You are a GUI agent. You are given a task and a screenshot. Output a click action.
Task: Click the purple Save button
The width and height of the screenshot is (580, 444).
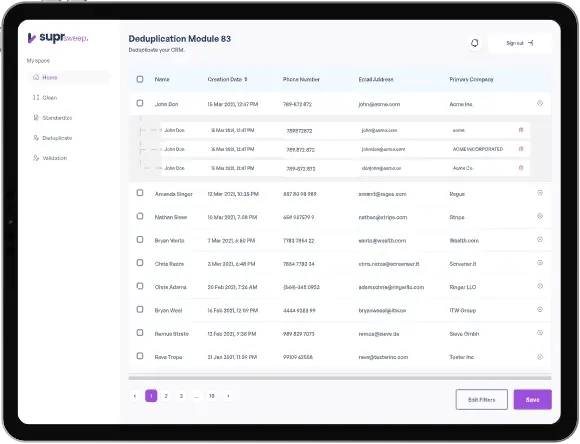point(533,400)
